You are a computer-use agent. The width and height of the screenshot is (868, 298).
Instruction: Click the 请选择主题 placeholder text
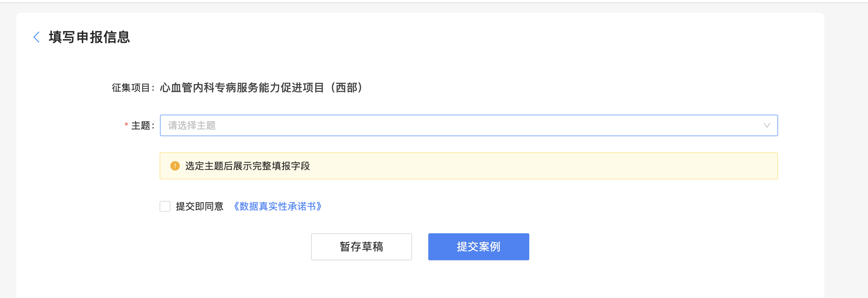click(192, 125)
